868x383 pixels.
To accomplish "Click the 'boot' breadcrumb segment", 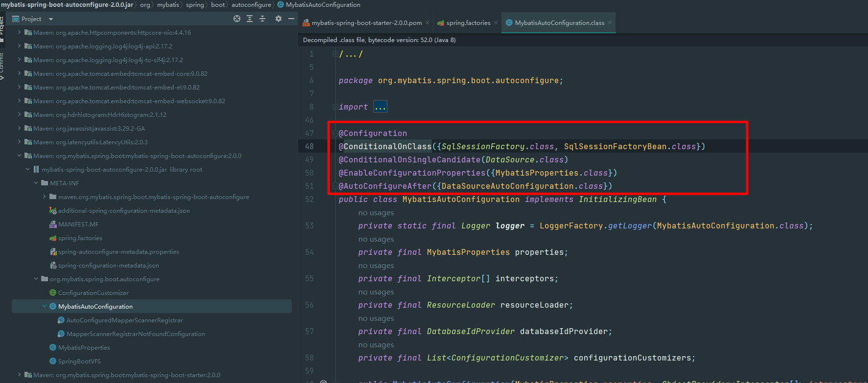I will pos(218,5).
